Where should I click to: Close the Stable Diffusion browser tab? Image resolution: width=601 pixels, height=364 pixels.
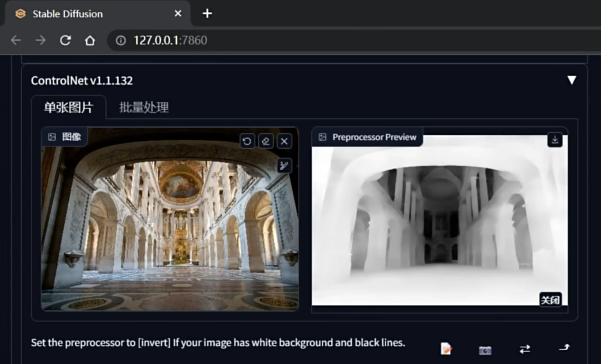tap(178, 14)
